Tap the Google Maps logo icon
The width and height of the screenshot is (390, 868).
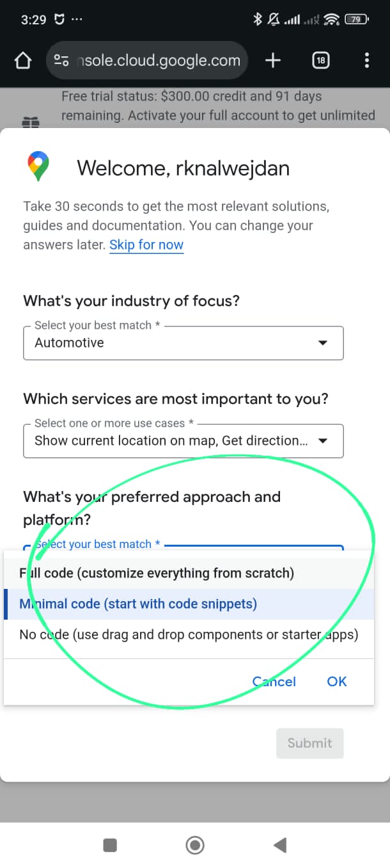[39, 166]
